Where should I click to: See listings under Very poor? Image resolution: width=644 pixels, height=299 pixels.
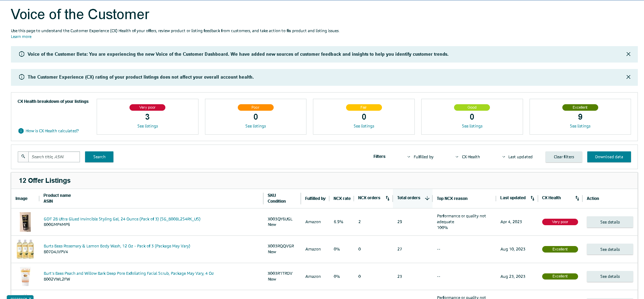tap(148, 126)
